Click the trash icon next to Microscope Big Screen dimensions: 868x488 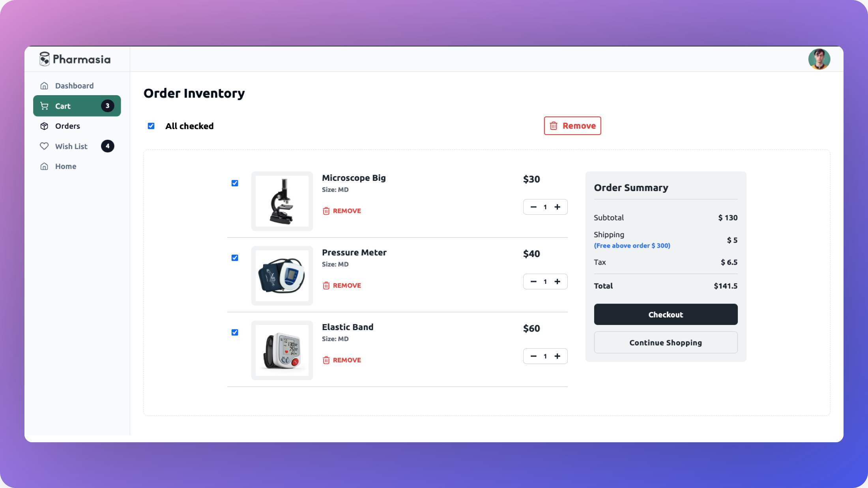coord(325,210)
